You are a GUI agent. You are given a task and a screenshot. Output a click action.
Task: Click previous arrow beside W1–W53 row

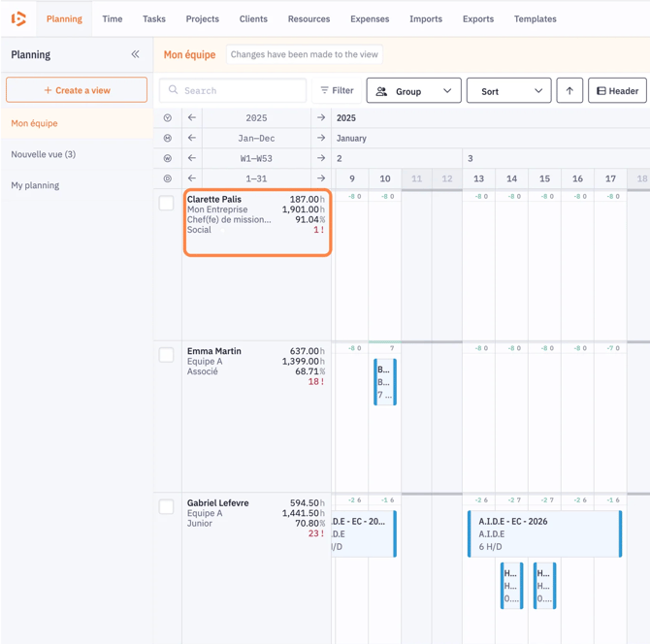192,158
